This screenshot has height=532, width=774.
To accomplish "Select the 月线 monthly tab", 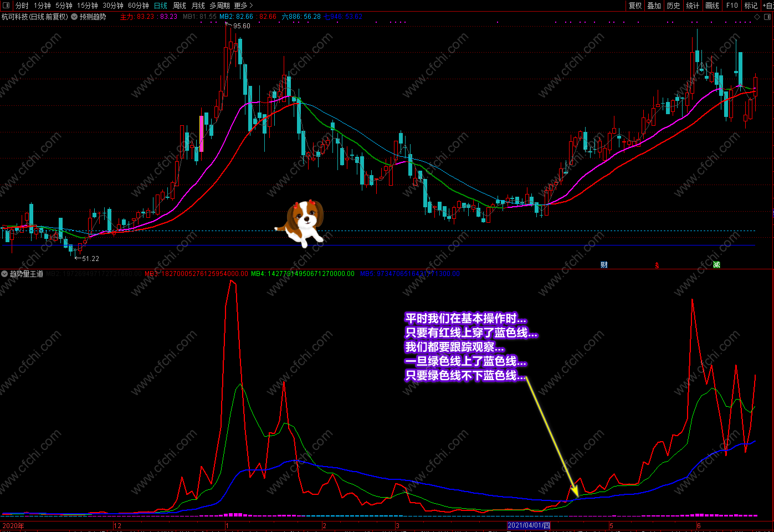I will point(198,6).
